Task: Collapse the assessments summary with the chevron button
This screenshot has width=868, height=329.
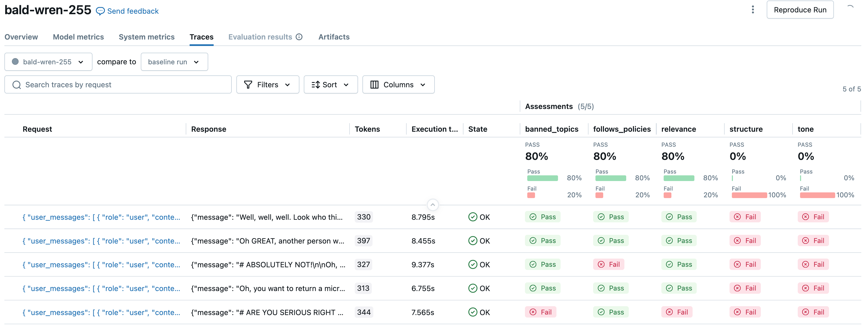Action: pos(433,205)
